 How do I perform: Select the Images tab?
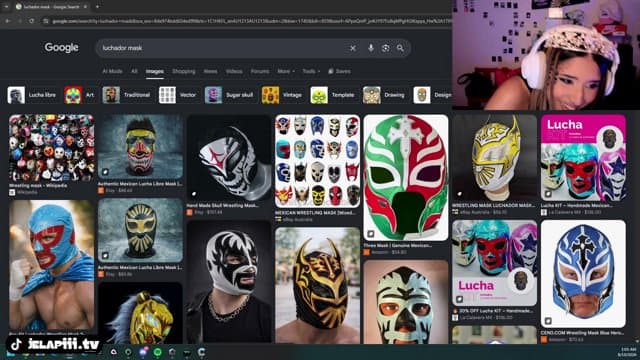point(155,71)
